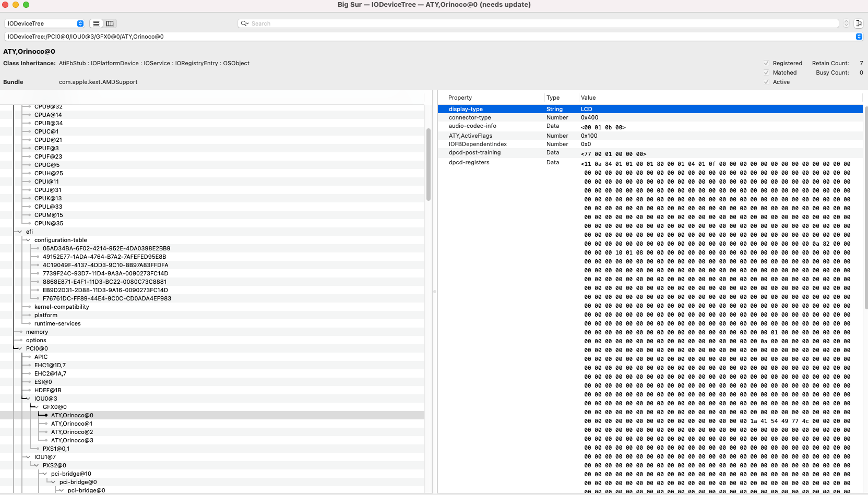Collapse the IOU1@7 node

28,457
